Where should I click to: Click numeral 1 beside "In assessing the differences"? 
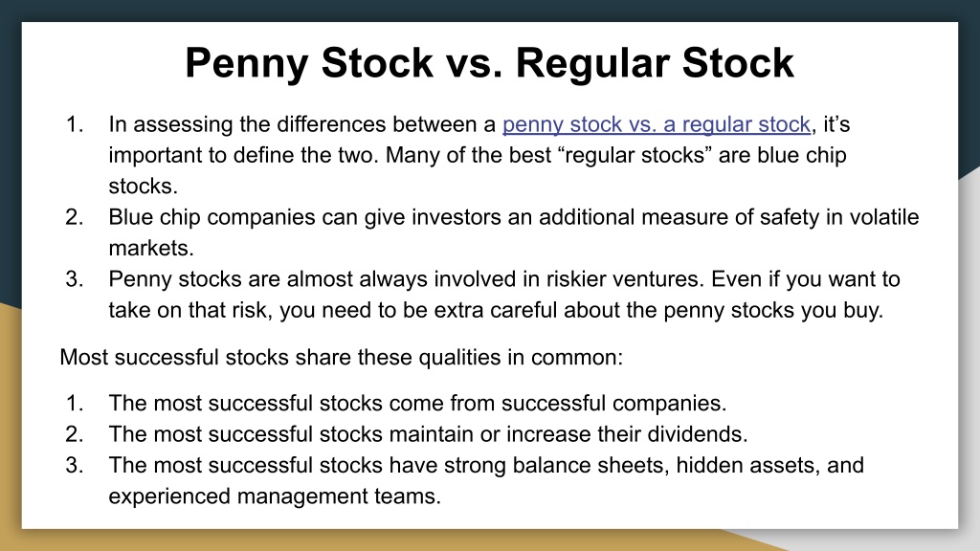click(x=75, y=124)
